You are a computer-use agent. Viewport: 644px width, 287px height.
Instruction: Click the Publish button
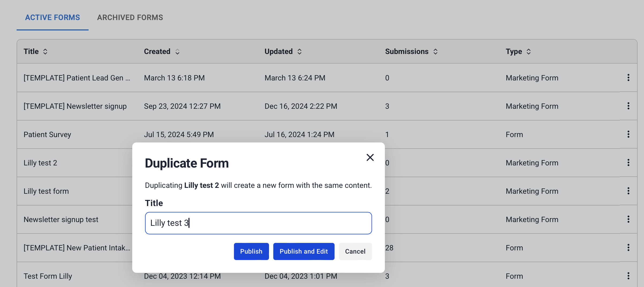coord(251,251)
